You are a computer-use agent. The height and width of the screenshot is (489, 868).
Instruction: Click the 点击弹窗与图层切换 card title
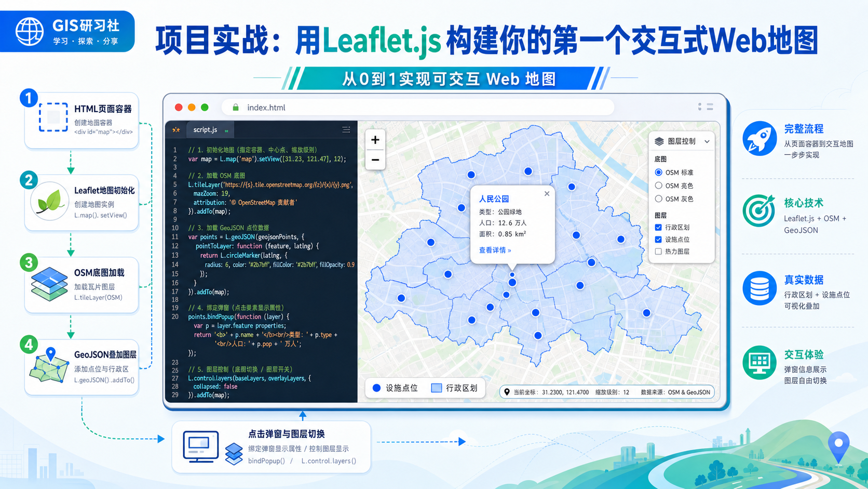tap(287, 434)
